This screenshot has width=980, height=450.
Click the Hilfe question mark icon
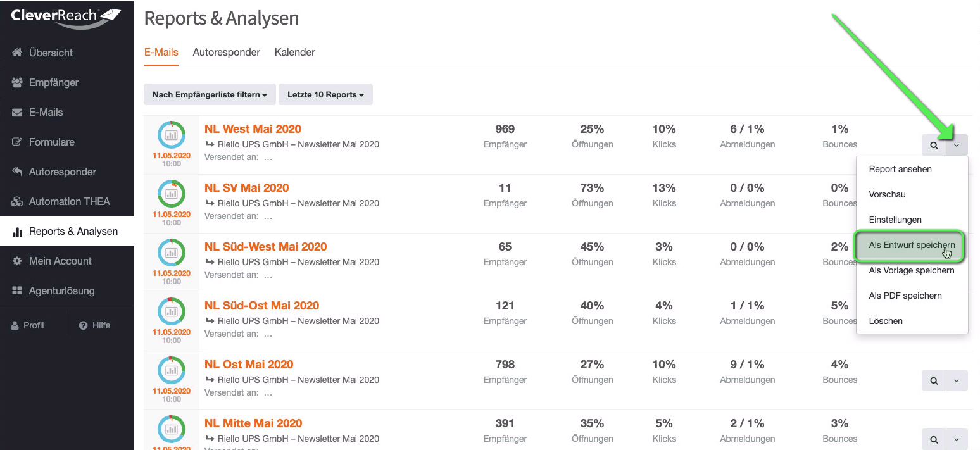pos(83,325)
